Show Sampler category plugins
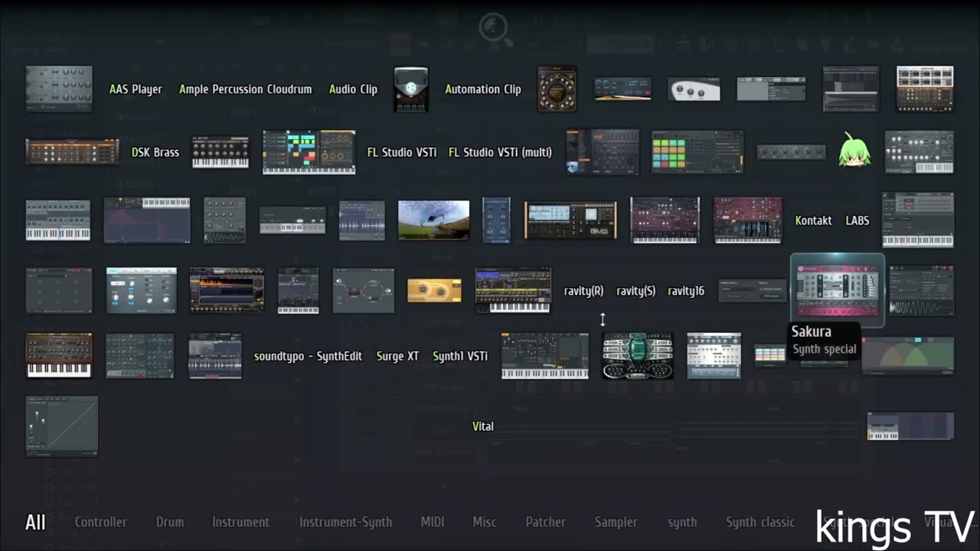The width and height of the screenshot is (980, 551). (616, 522)
